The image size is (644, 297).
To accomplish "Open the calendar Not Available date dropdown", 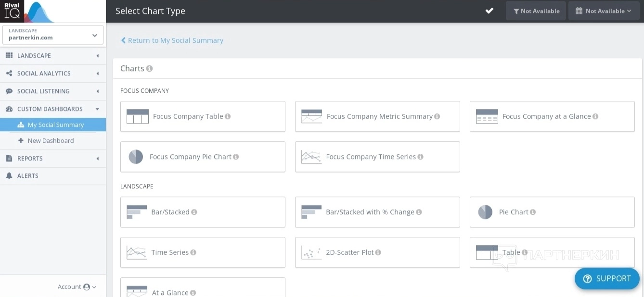I will pos(603,11).
